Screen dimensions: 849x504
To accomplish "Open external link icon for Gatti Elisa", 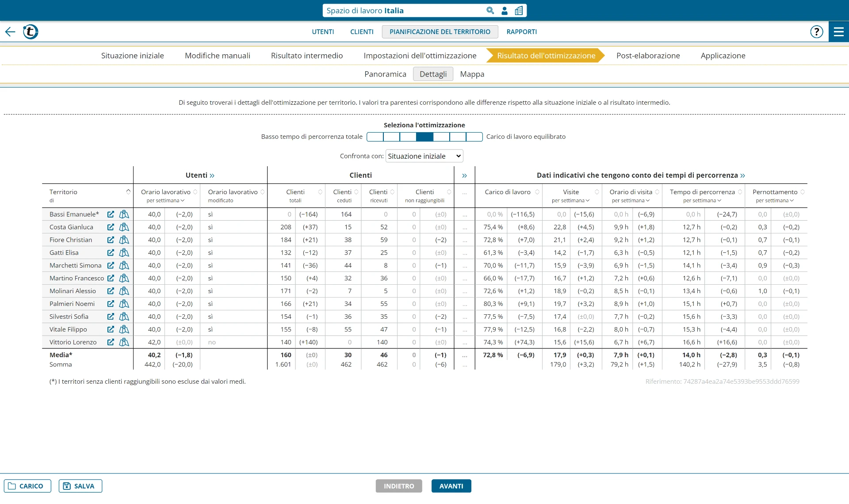I will [x=111, y=253].
